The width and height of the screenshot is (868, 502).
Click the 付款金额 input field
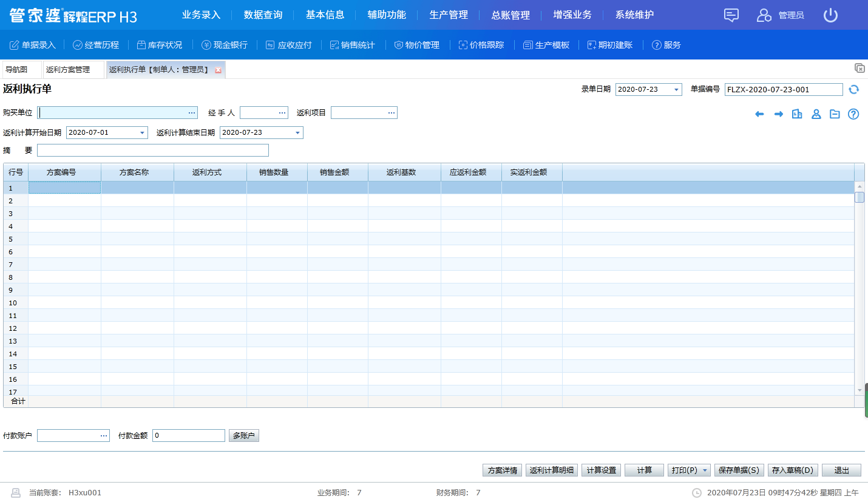pos(189,436)
